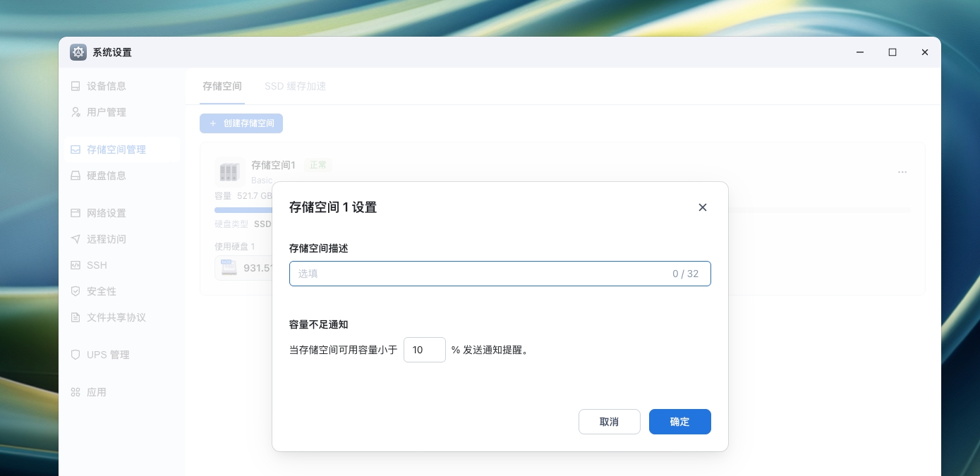980x476 pixels.
Task: Close the 存储空间 1 设置 dialog
Action: [702, 207]
